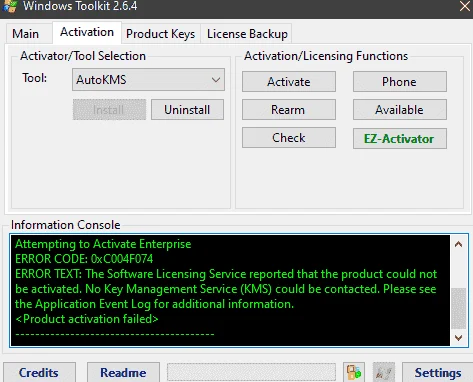
Task: Click the console scrollbar down arrow
Action: click(459, 338)
